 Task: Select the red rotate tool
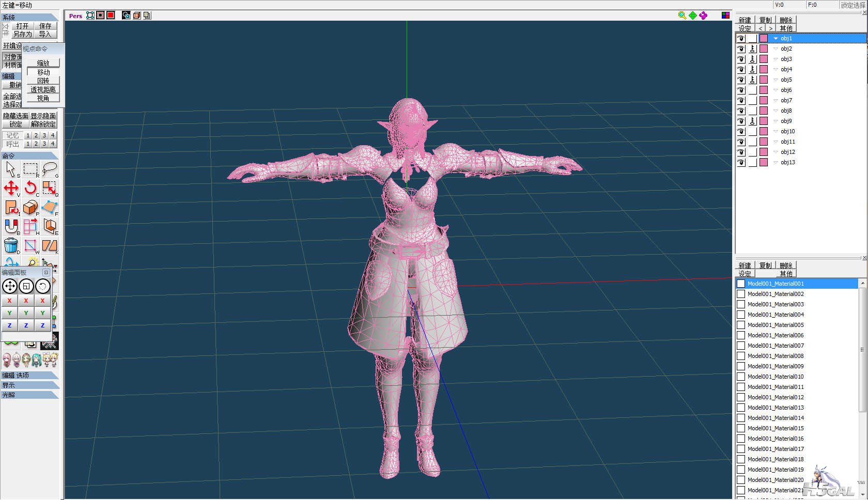point(30,188)
